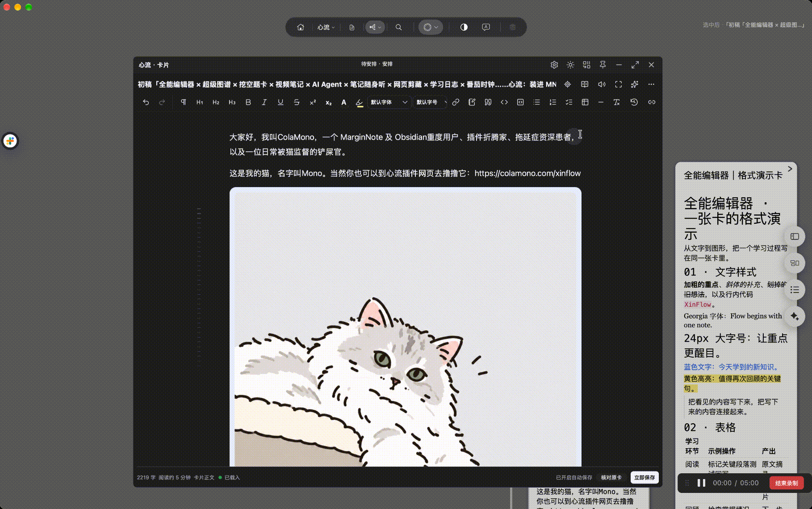Click the speaker read-aloud icon
The width and height of the screenshot is (812, 509).
(602, 84)
